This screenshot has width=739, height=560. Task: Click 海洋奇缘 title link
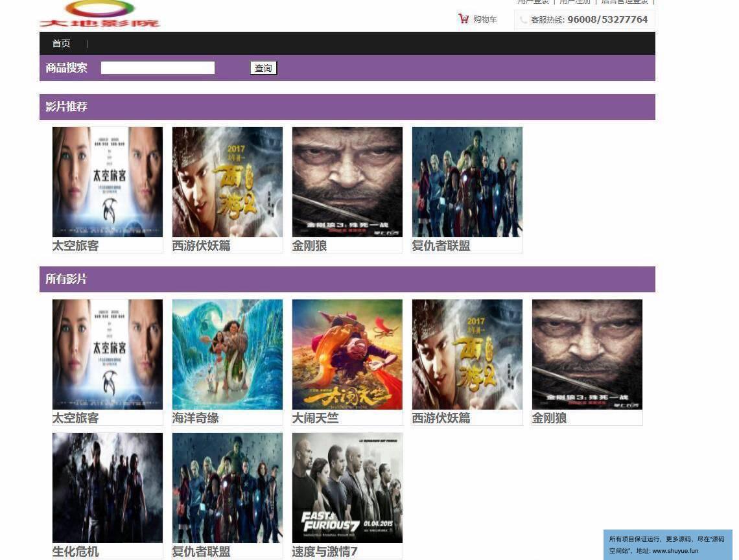point(196,418)
